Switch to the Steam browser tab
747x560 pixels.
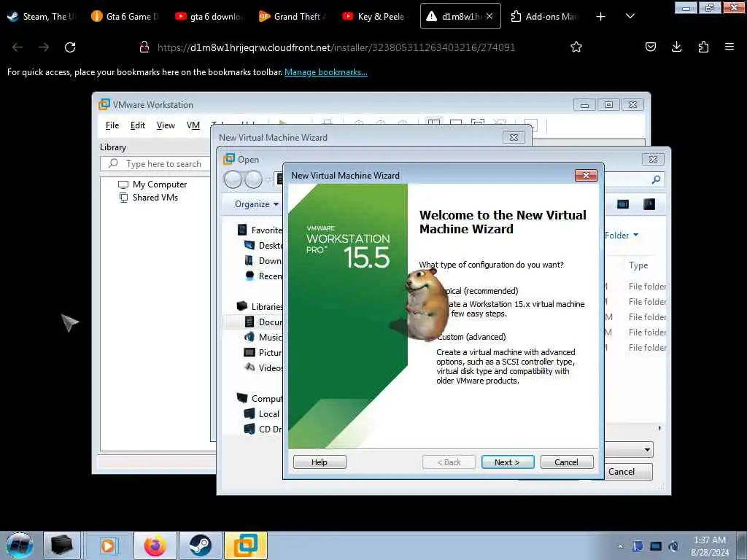[42, 17]
